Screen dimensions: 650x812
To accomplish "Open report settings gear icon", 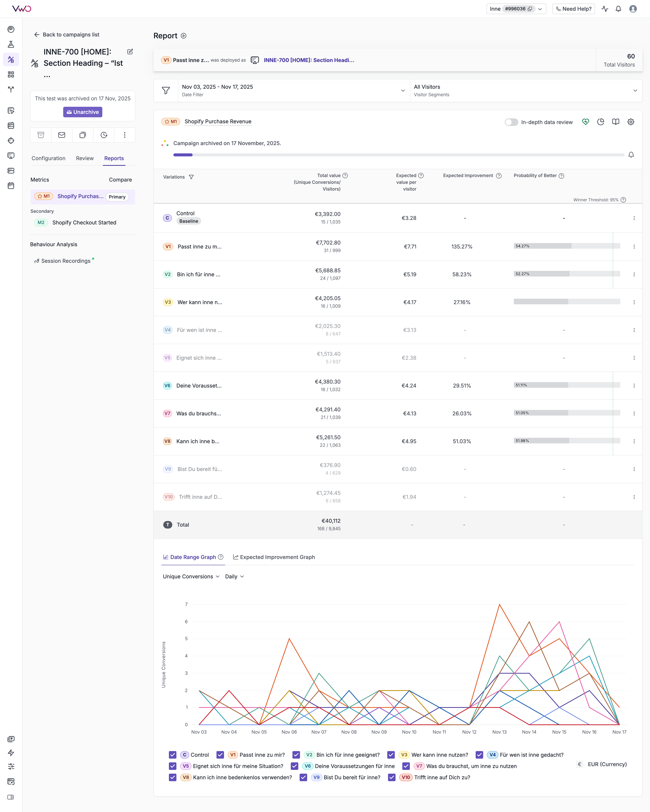I will [631, 122].
